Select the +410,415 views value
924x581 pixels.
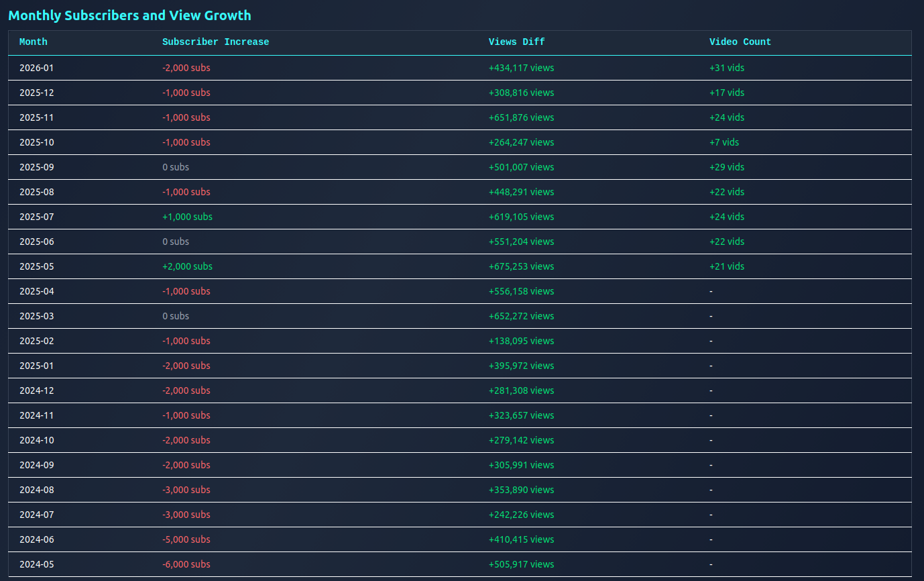click(x=522, y=539)
